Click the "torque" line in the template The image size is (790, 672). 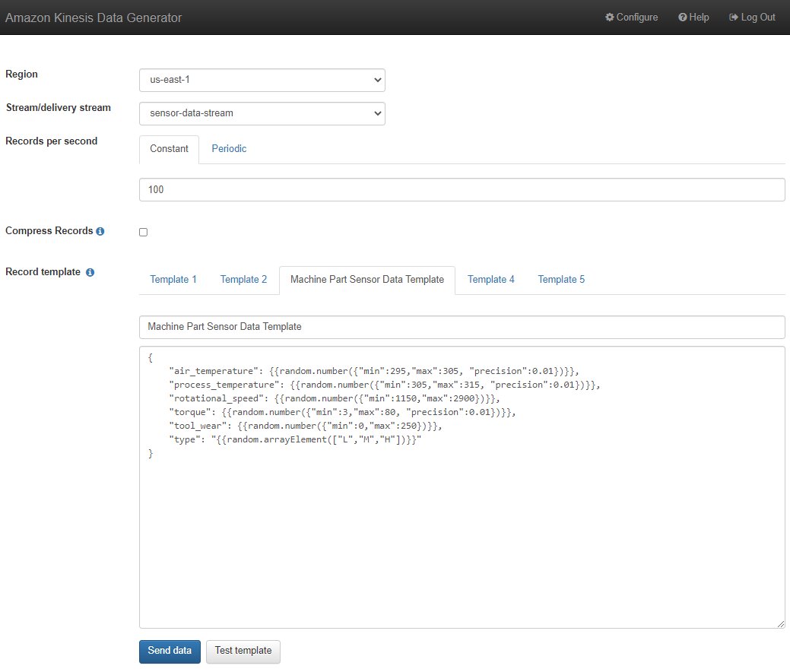[342, 412]
